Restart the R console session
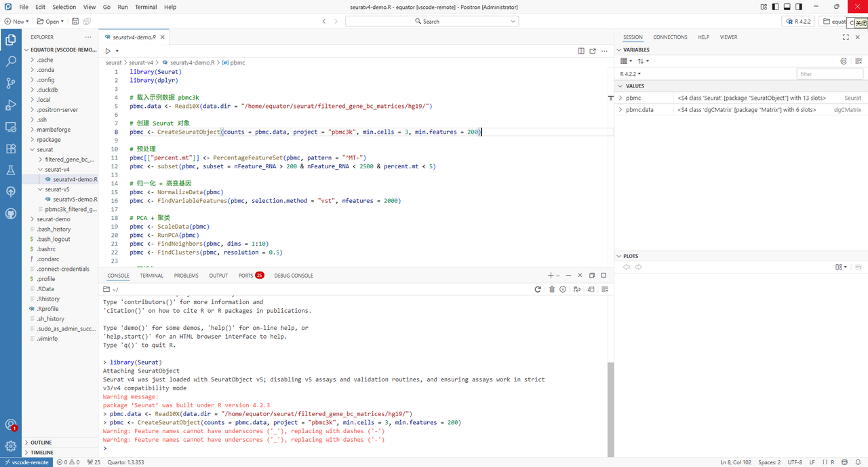This screenshot has width=868, height=467. point(538,289)
